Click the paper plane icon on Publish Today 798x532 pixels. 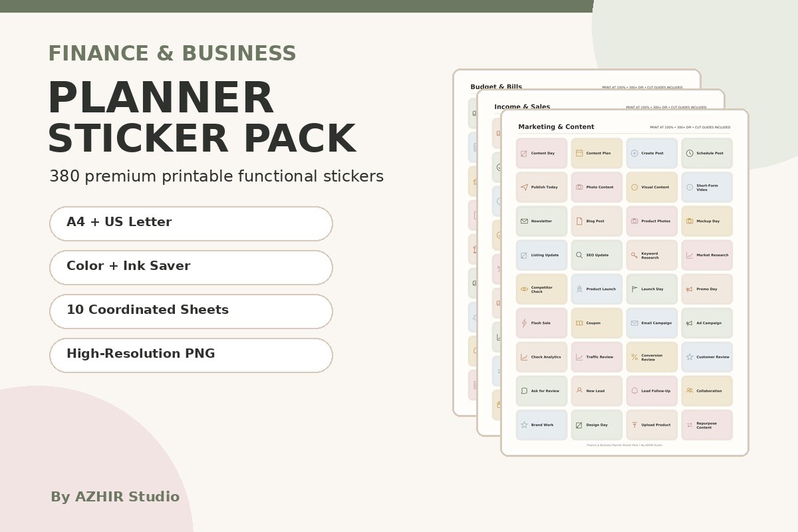(x=524, y=187)
